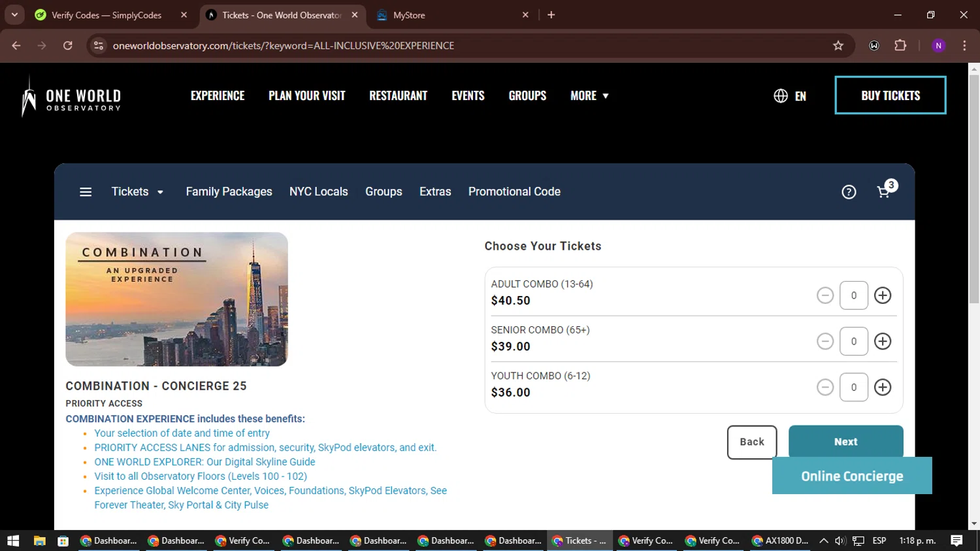Switch to the MyStore browser tab
This screenshot has height=551, width=980.
[451, 14]
